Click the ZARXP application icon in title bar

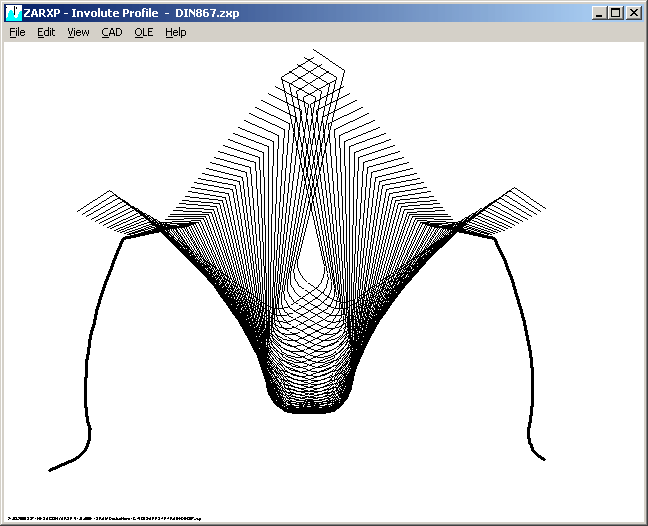(x=13, y=13)
